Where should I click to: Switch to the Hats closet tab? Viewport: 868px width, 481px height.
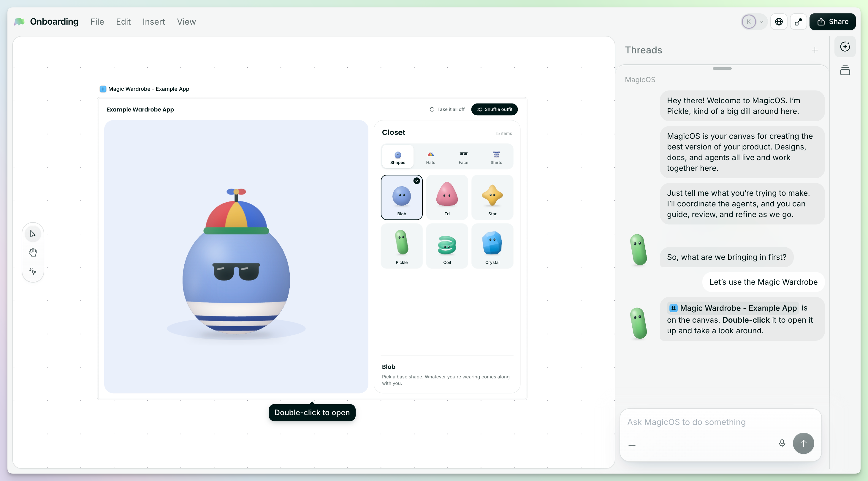430,157
